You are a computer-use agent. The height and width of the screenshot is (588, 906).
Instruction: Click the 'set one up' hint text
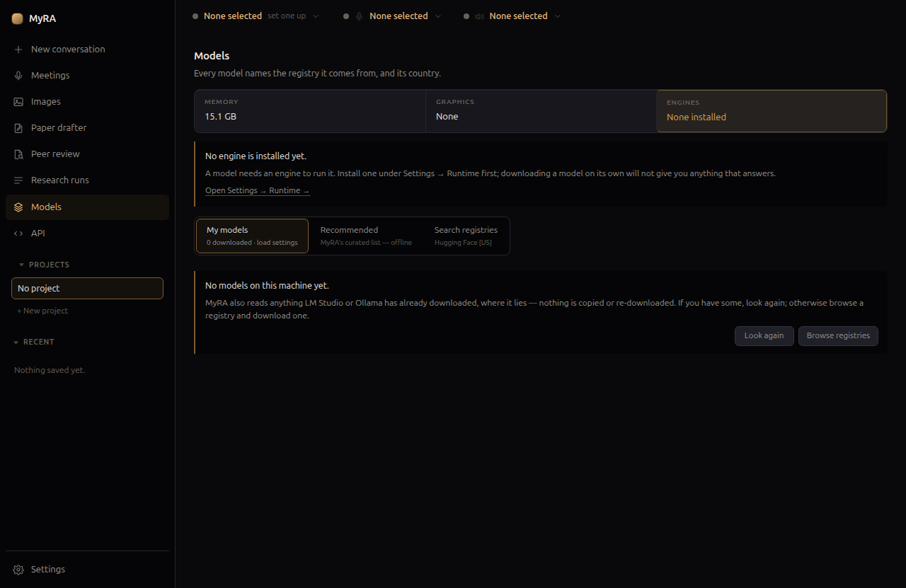tap(287, 16)
